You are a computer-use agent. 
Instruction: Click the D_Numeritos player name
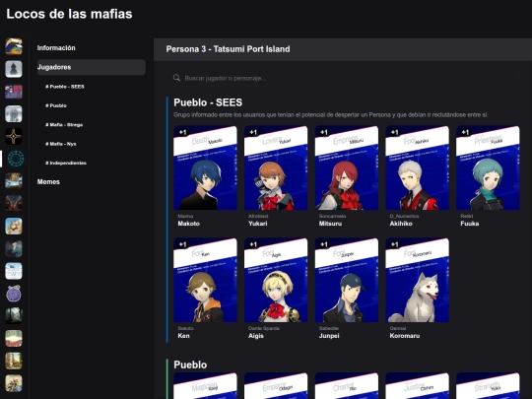coord(404,216)
